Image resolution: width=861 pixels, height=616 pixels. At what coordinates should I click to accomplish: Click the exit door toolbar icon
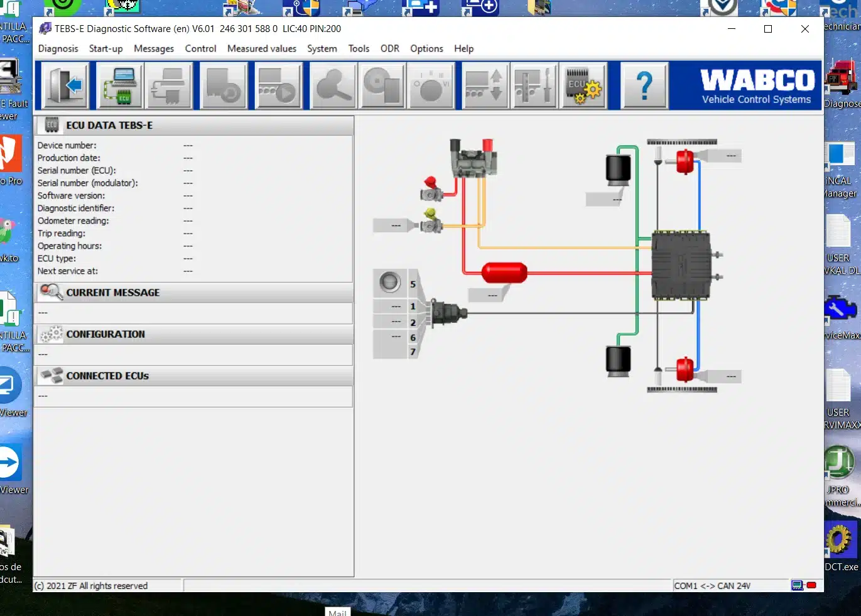pos(66,86)
